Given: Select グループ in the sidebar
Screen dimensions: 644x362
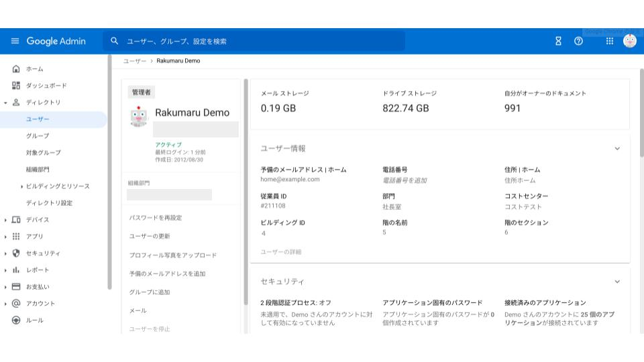Looking at the screenshot, I should [x=38, y=136].
